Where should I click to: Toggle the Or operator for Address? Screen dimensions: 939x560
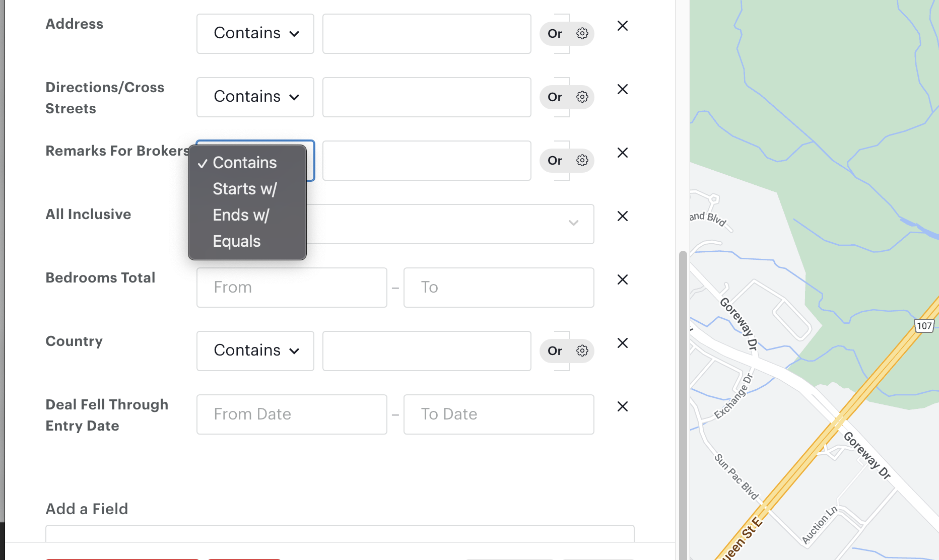click(x=555, y=34)
